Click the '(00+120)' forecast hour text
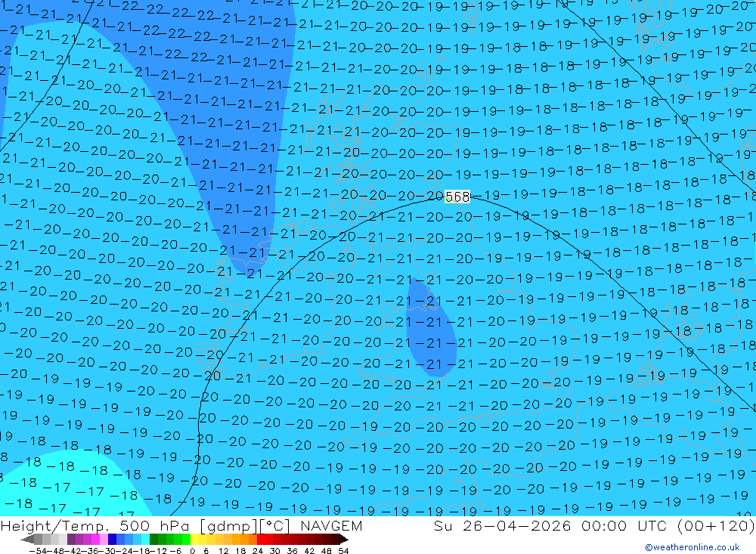 tap(715, 525)
